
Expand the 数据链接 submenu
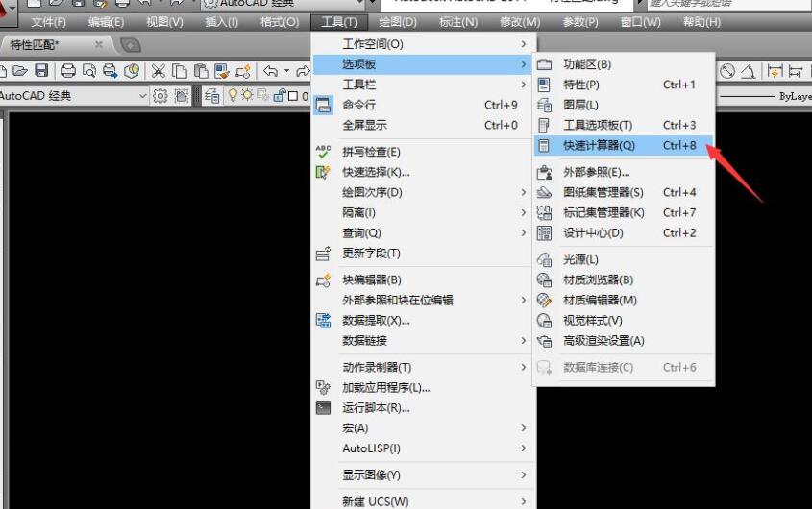pos(424,340)
